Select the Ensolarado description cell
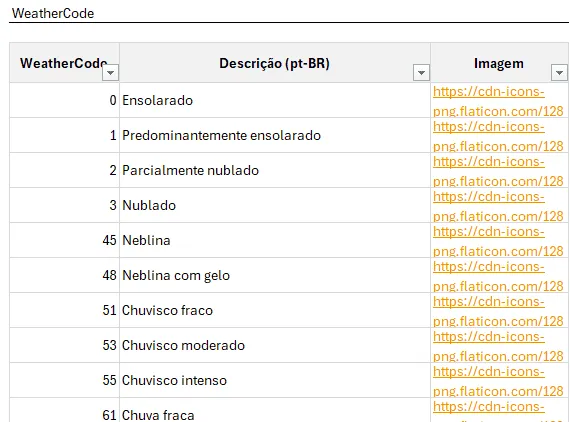Viewport: 570px width, 422px height. pyautogui.click(x=275, y=100)
